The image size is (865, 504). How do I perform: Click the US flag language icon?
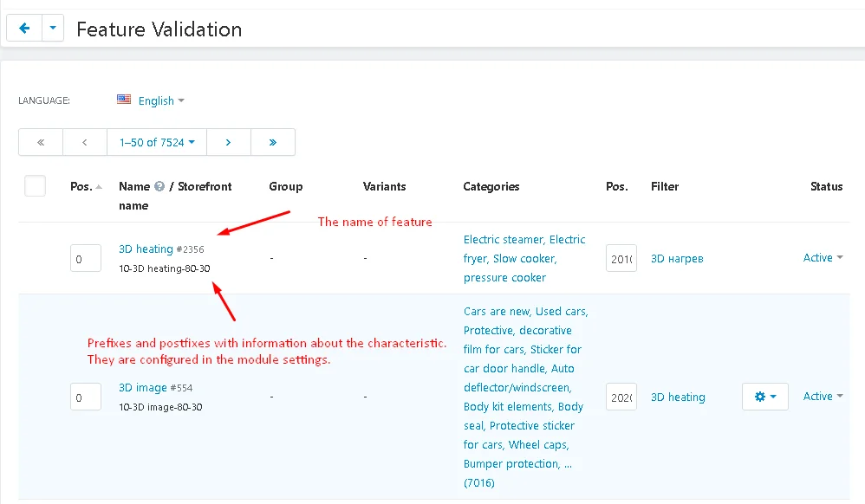pyautogui.click(x=124, y=100)
